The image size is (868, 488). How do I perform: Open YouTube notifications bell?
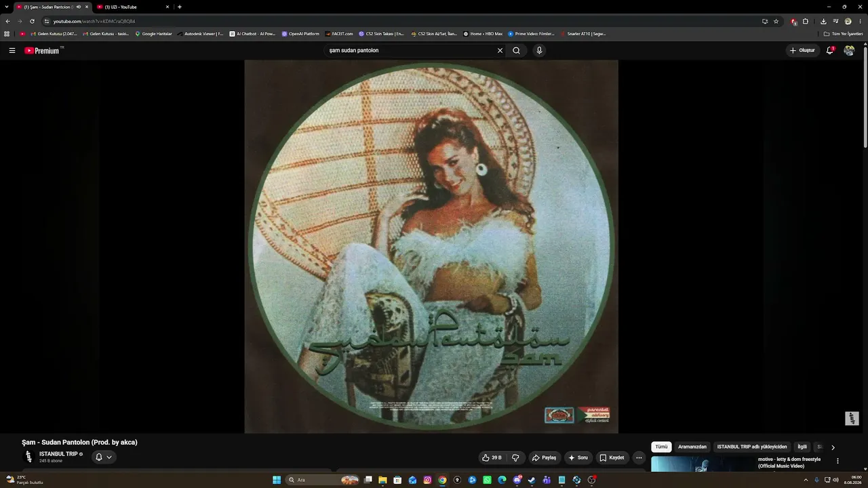(830, 50)
